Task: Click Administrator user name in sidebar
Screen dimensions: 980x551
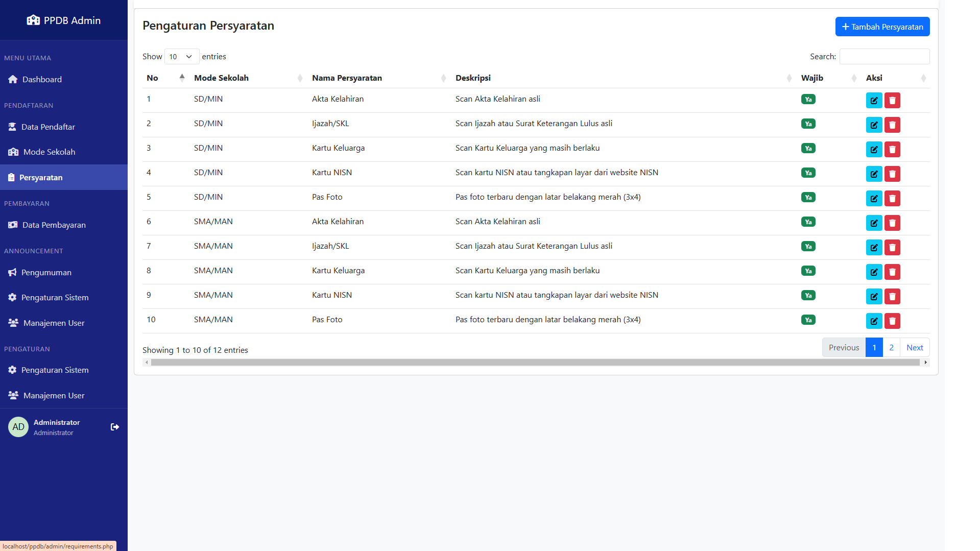Action: (x=57, y=423)
